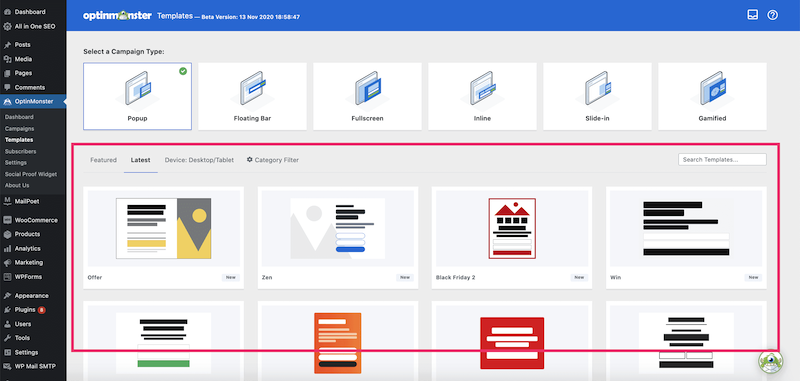Open OptinMonster Dashboard submenu item
The height and width of the screenshot is (381, 800).
18,117
